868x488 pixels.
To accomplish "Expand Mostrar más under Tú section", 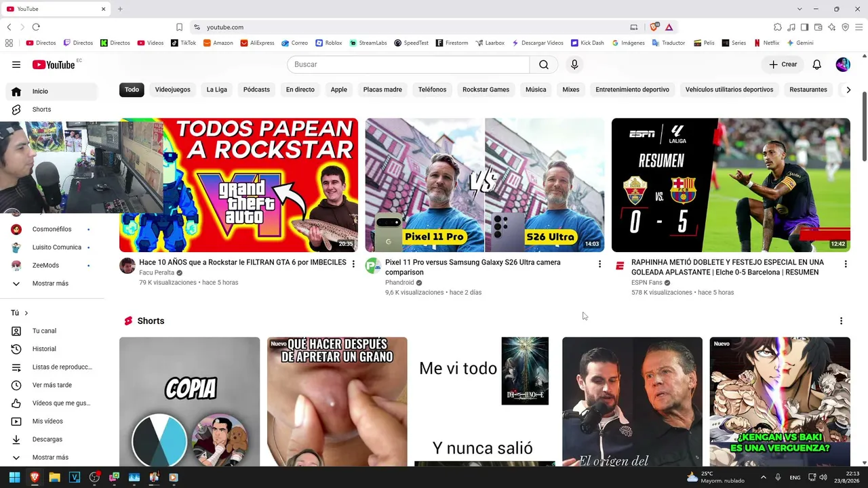I will tap(52, 457).
